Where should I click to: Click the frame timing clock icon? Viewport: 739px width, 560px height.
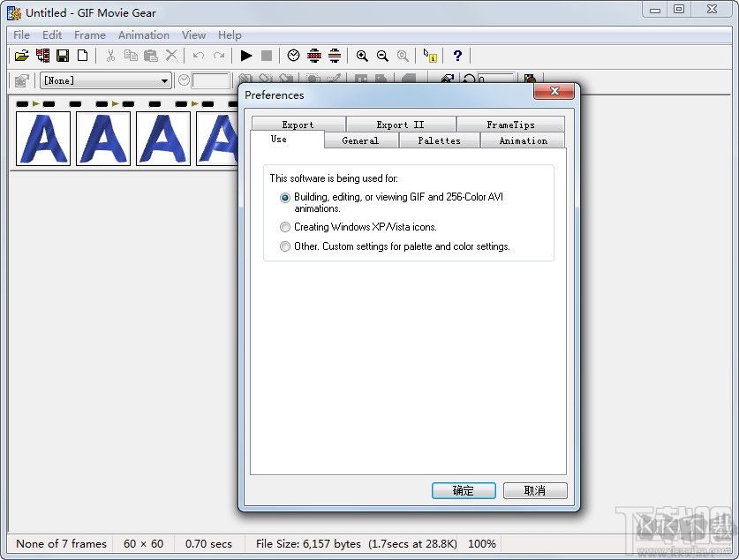(293, 56)
